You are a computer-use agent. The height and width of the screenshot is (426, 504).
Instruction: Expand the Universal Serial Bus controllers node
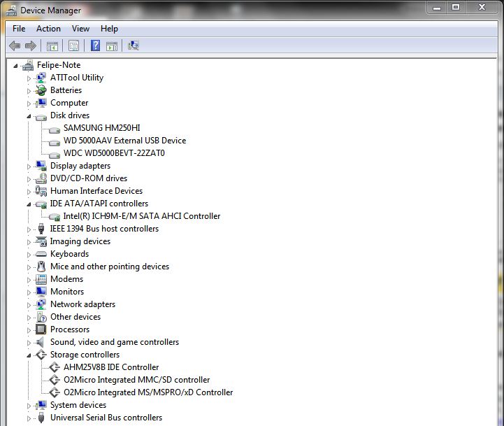pos(29,418)
